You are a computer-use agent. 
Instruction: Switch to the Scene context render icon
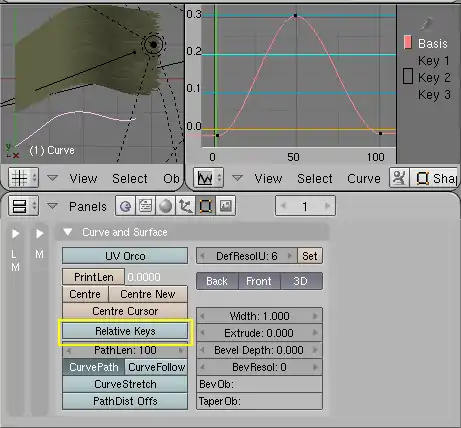(226, 206)
